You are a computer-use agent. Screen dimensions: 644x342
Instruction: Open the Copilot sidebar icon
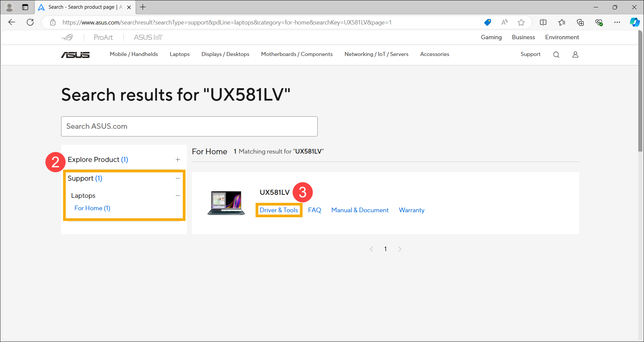pyautogui.click(x=635, y=22)
